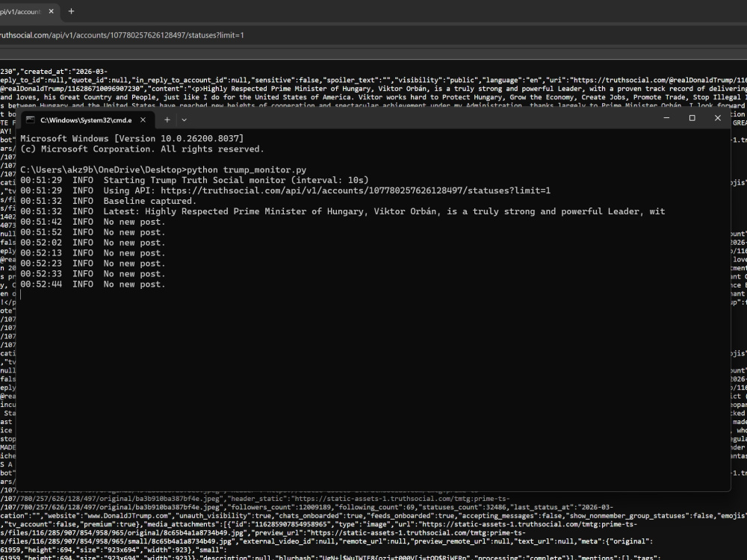747x560 pixels.
Task: Click the 00:52:02 'No new post.' line
Action: pos(93,243)
